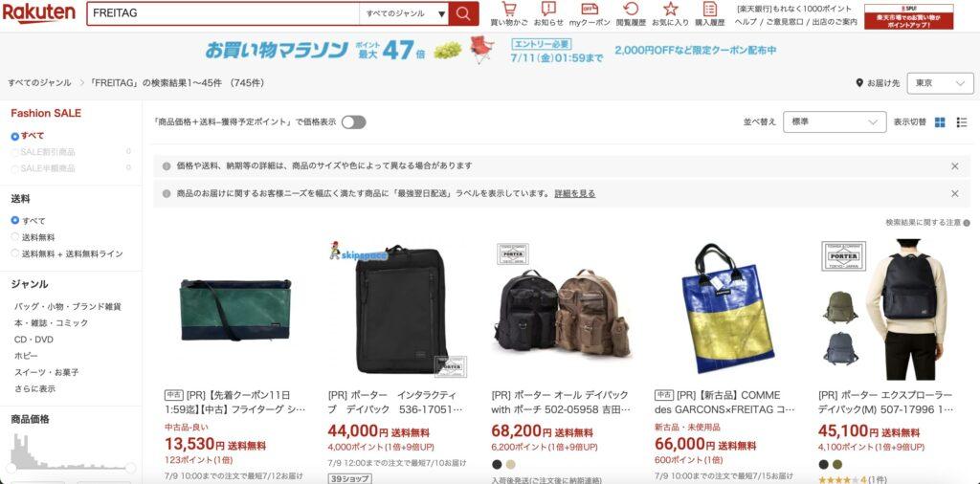Click the red search magnifier button
This screenshot has height=484, width=980.
click(464, 13)
